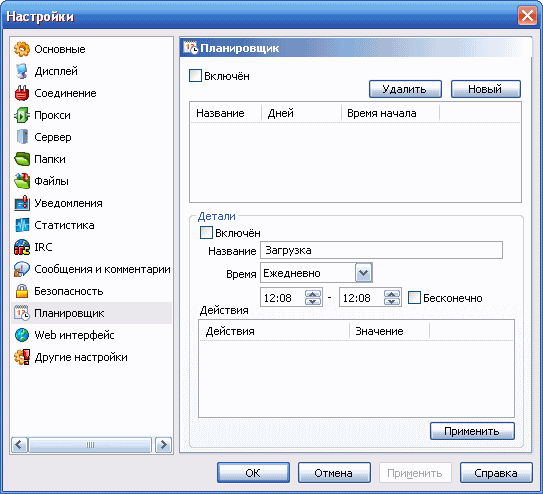Open the Время Ежедневно dropdown

364,273
